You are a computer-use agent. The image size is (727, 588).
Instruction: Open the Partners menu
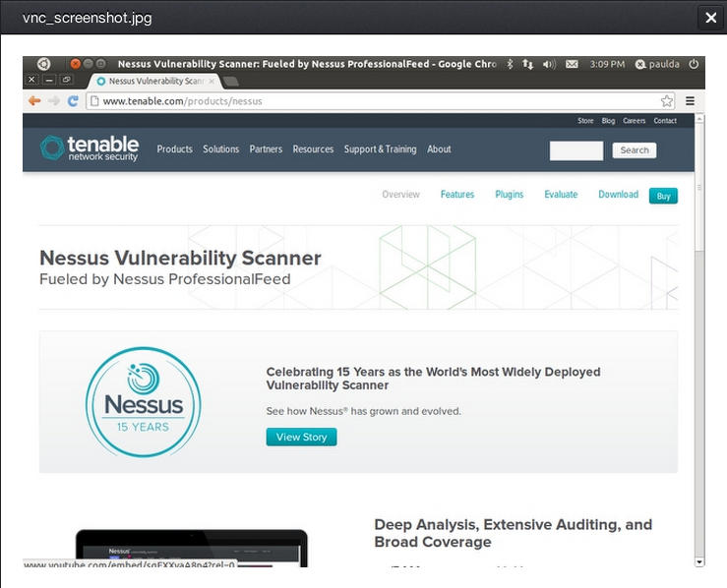266,149
